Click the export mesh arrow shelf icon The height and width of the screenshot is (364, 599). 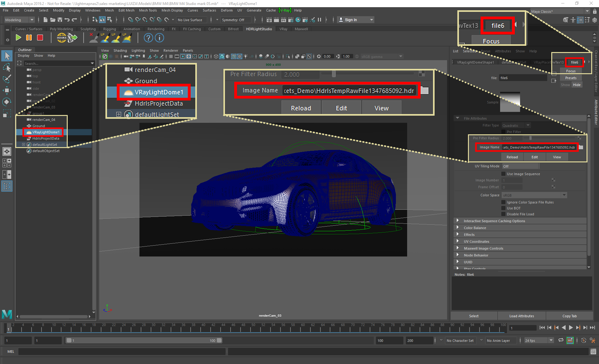click(72, 38)
